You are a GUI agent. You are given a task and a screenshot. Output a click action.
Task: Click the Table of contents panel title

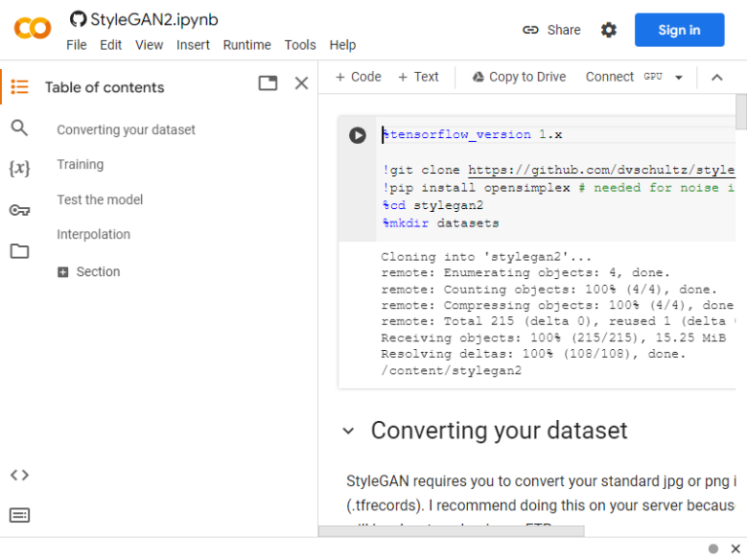click(x=104, y=87)
